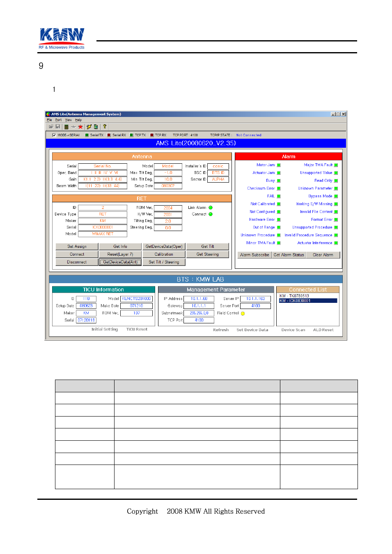Click the Installer's ID field
The image size is (392, 554).
click(218, 166)
